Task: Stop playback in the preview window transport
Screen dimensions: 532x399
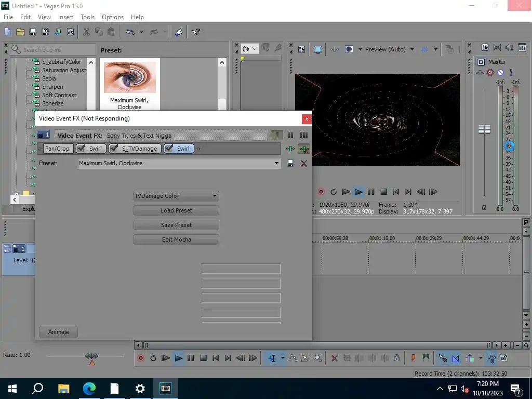Action: tap(383, 192)
